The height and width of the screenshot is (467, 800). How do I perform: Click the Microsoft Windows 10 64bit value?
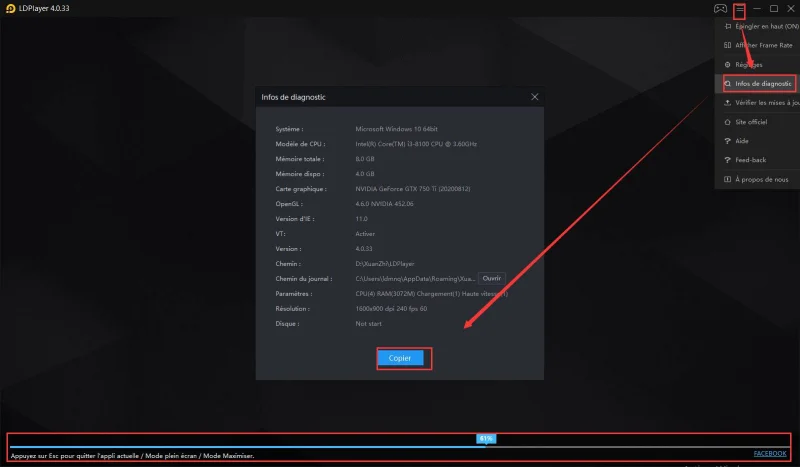(396, 129)
